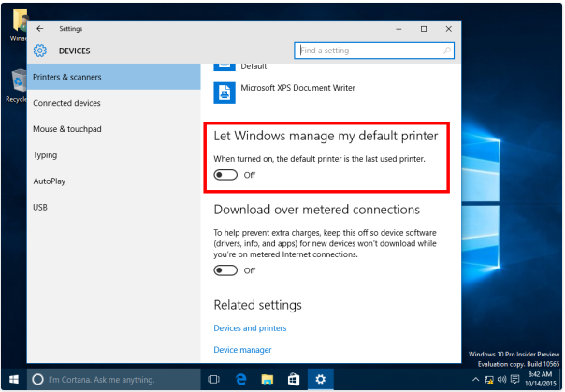The height and width of the screenshot is (392, 565).
Task: Select Printers & scanners category
Action: coord(114,77)
